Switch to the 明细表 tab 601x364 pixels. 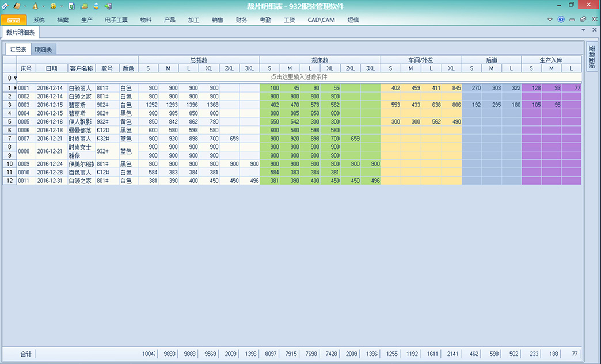click(43, 50)
